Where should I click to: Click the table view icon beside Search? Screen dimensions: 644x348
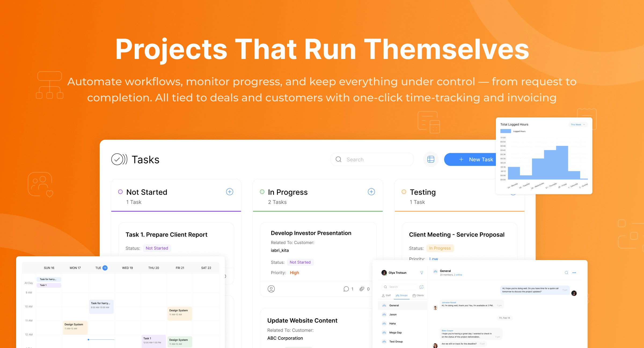click(431, 159)
